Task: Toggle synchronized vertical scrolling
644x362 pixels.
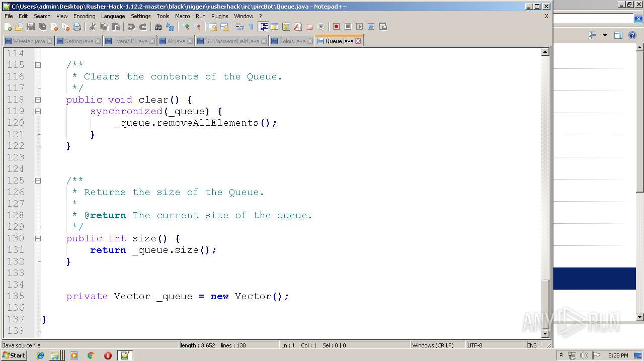Action: point(213,27)
